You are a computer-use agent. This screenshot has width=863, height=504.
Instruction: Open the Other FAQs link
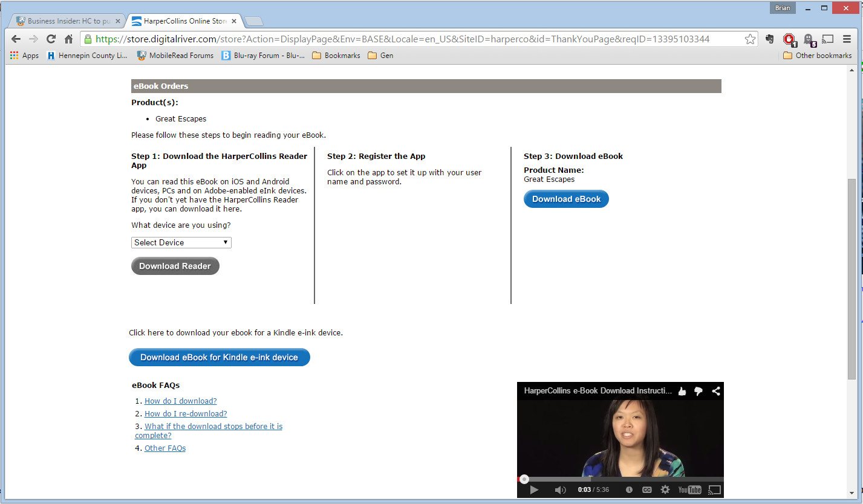[x=165, y=448]
